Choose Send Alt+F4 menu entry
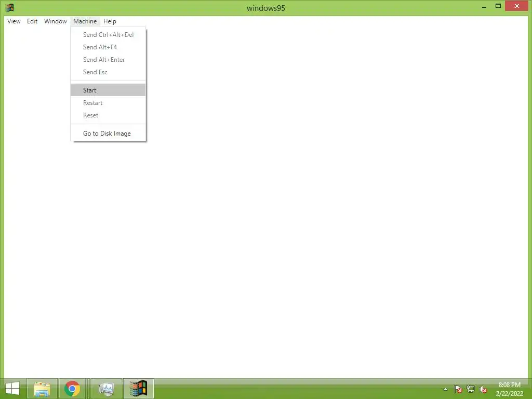Screen dimensions: 532x399 (108, 47)
